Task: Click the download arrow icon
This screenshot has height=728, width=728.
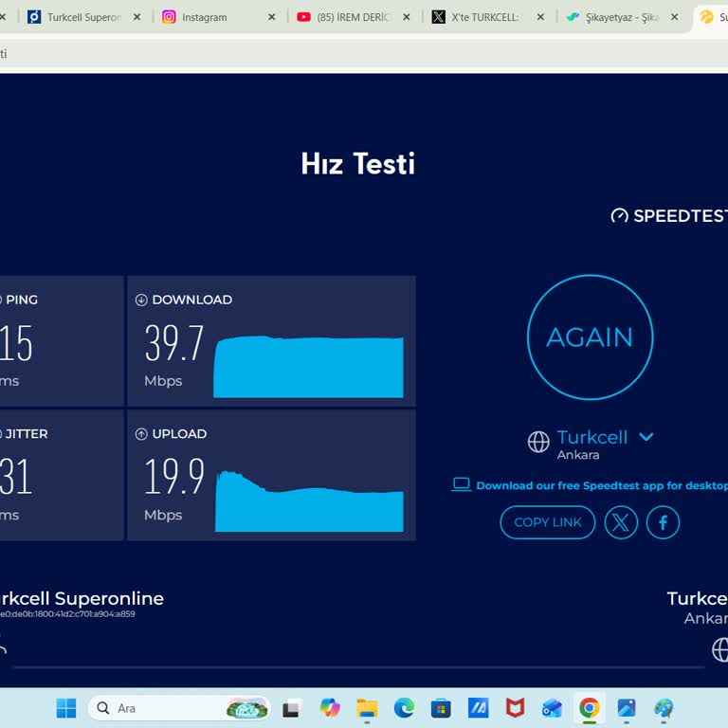Action: [141, 300]
